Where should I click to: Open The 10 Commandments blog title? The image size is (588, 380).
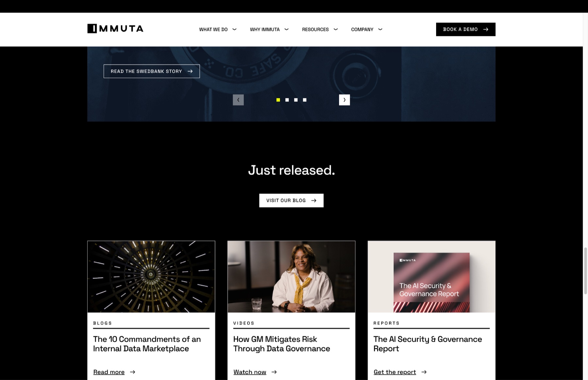pyautogui.click(x=147, y=344)
